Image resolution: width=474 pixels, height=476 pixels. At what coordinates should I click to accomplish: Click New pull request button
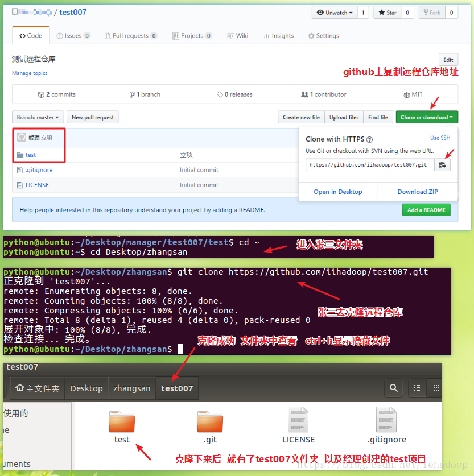pos(93,117)
